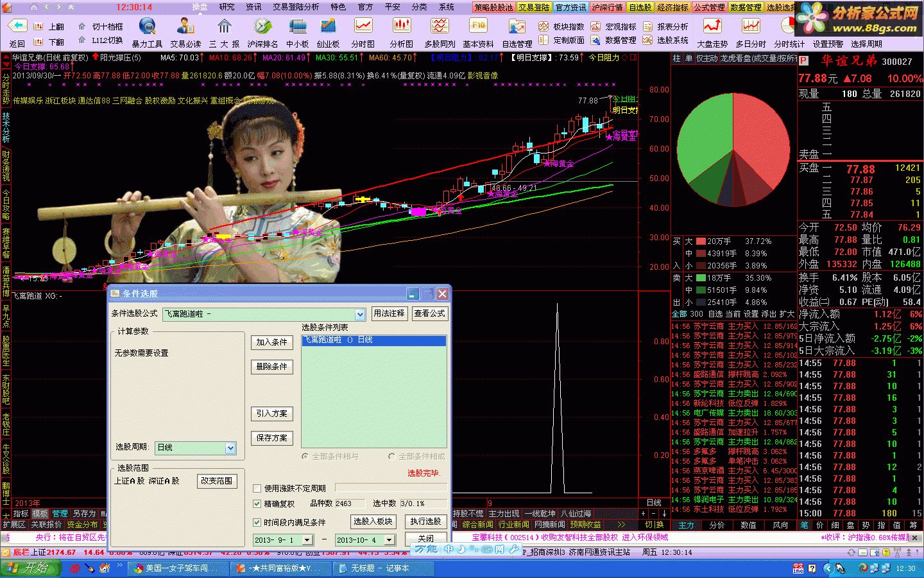This screenshot has width=924, height=578.
Task: Click the 策略股股池 tab
Action: click(x=493, y=7)
